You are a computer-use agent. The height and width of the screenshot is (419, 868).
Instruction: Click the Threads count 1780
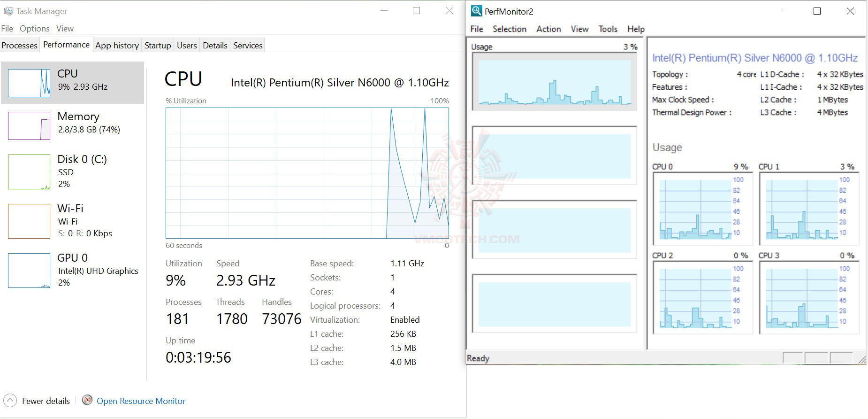pos(232,319)
